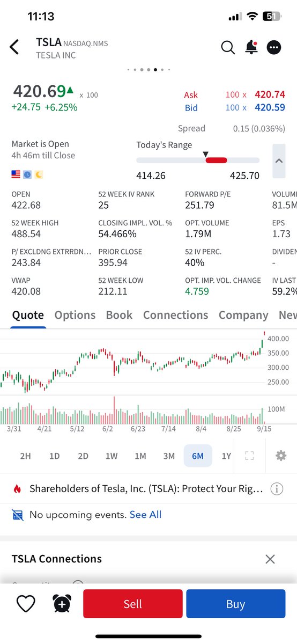
Task: Tap the FORWARD P/E value 251.79
Action: (199, 205)
